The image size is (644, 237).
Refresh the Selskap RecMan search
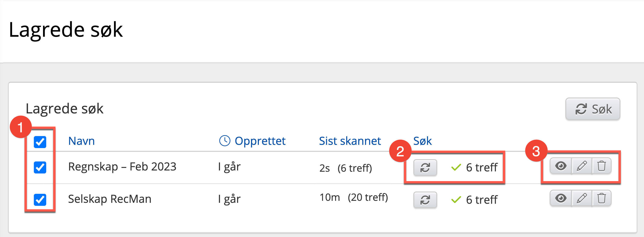pos(425,200)
